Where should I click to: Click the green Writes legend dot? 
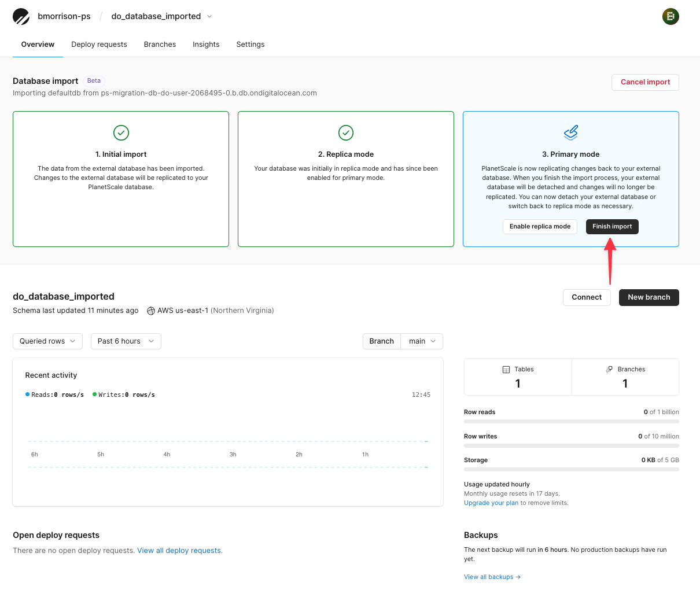click(x=94, y=394)
